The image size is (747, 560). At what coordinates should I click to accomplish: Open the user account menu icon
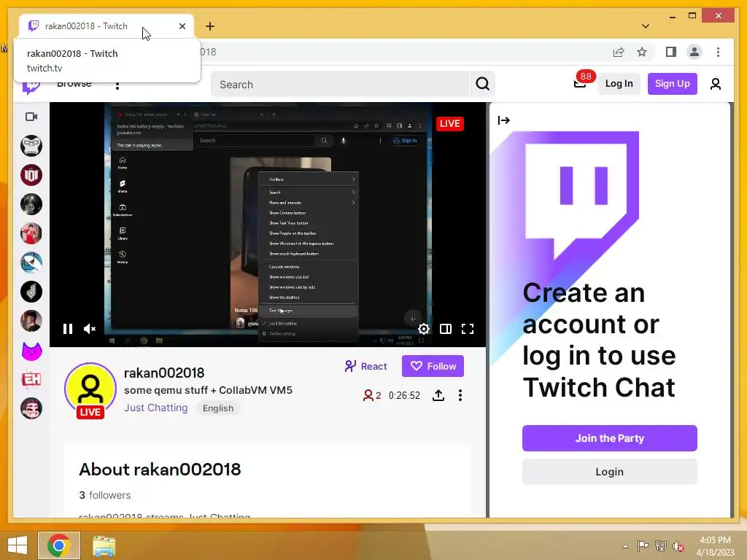tap(715, 84)
